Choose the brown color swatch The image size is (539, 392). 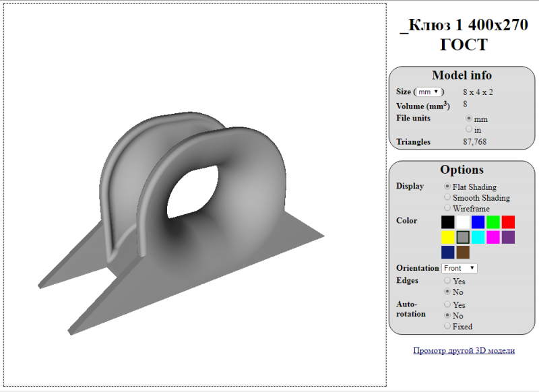coord(463,252)
